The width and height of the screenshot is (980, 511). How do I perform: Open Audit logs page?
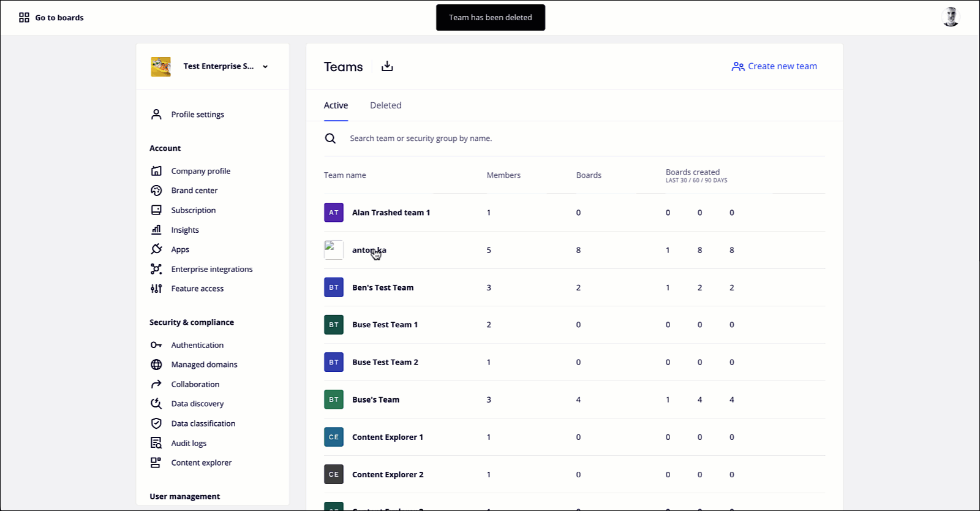[x=189, y=443]
